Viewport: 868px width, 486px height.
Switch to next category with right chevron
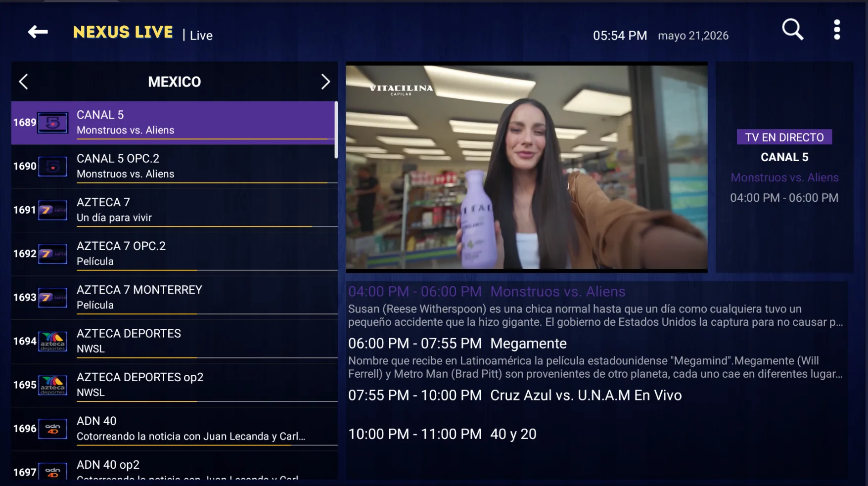tap(325, 82)
